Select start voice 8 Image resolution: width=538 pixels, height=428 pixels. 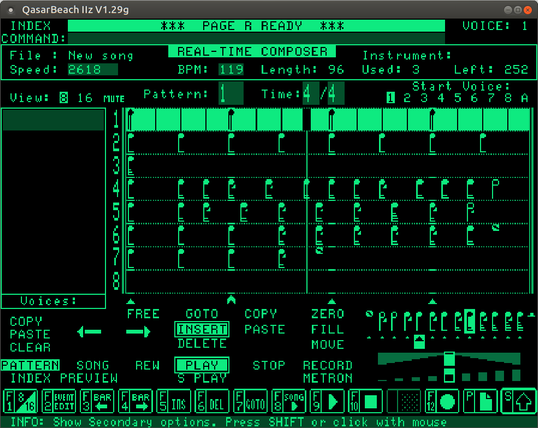click(x=508, y=98)
